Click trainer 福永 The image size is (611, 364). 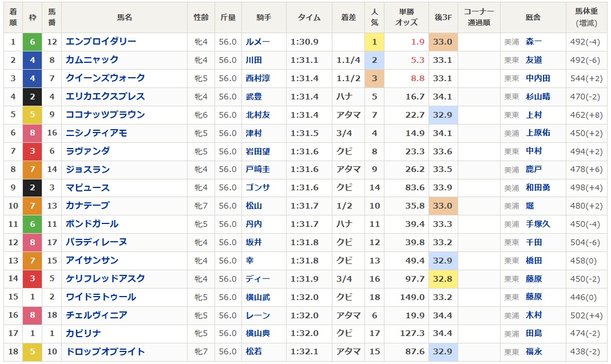[534, 351]
